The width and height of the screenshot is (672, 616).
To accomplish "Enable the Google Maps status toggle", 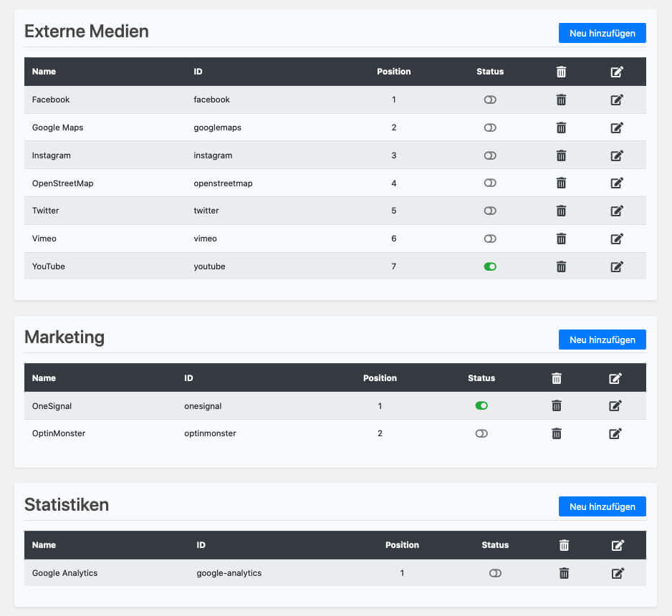I will pyautogui.click(x=490, y=127).
